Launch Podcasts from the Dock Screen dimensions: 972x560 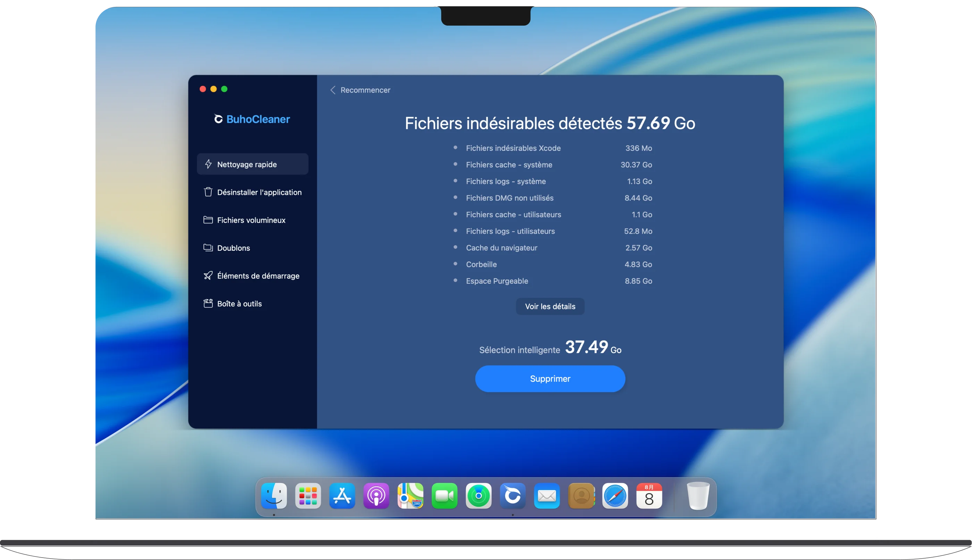(x=376, y=496)
